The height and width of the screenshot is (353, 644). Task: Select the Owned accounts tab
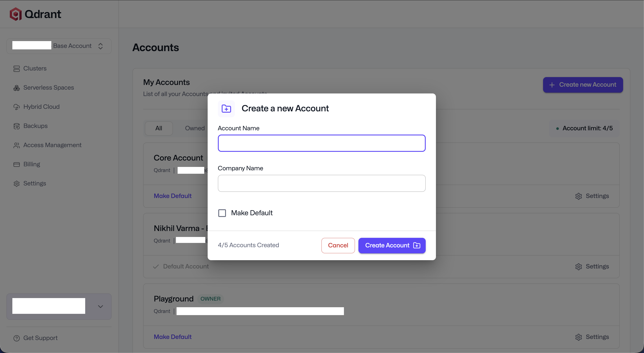(x=195, y=129)
